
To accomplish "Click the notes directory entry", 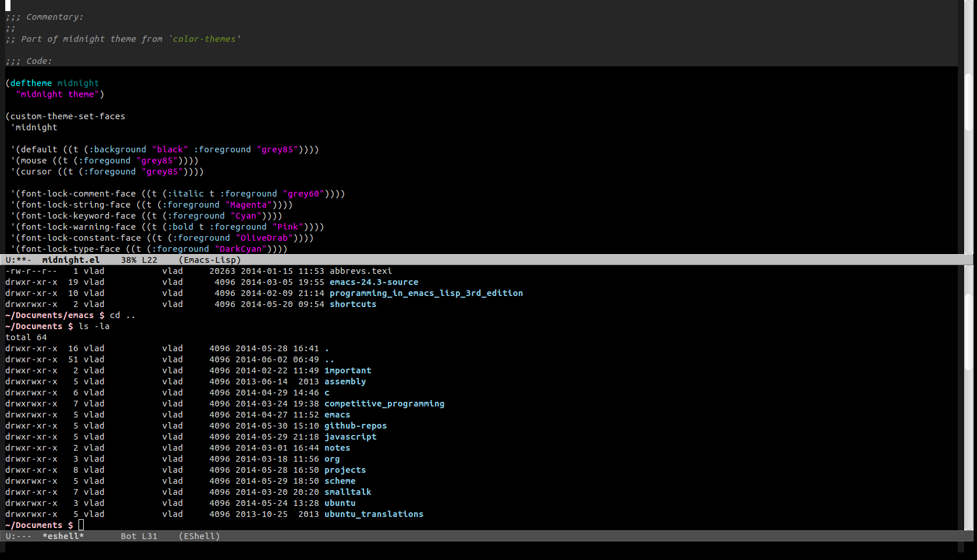I will pyautogui.click(x=337, y=448).
